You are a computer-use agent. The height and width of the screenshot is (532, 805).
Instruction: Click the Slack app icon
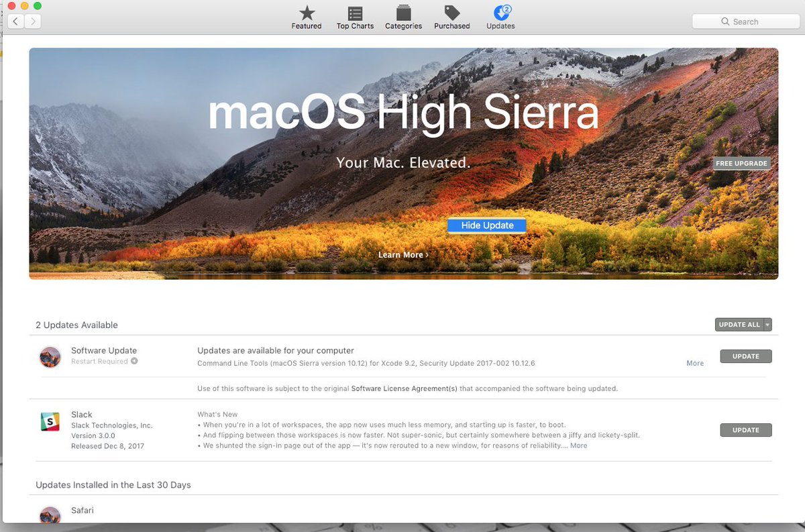pyautogui.click(x=50, y=421)
